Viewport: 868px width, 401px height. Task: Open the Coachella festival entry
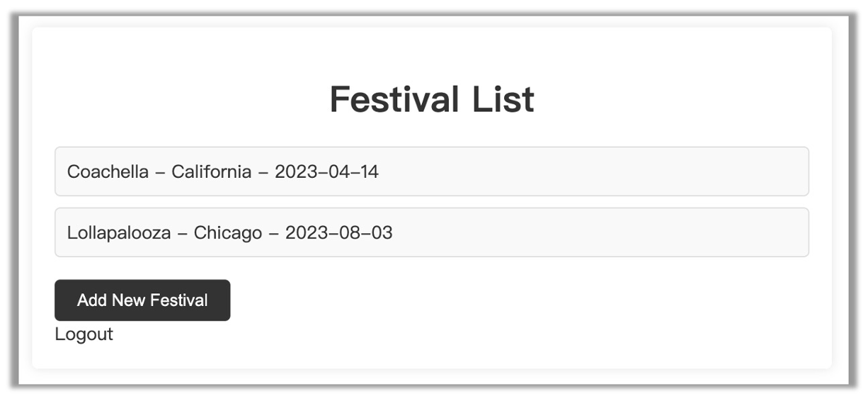[x=431, y=171]
